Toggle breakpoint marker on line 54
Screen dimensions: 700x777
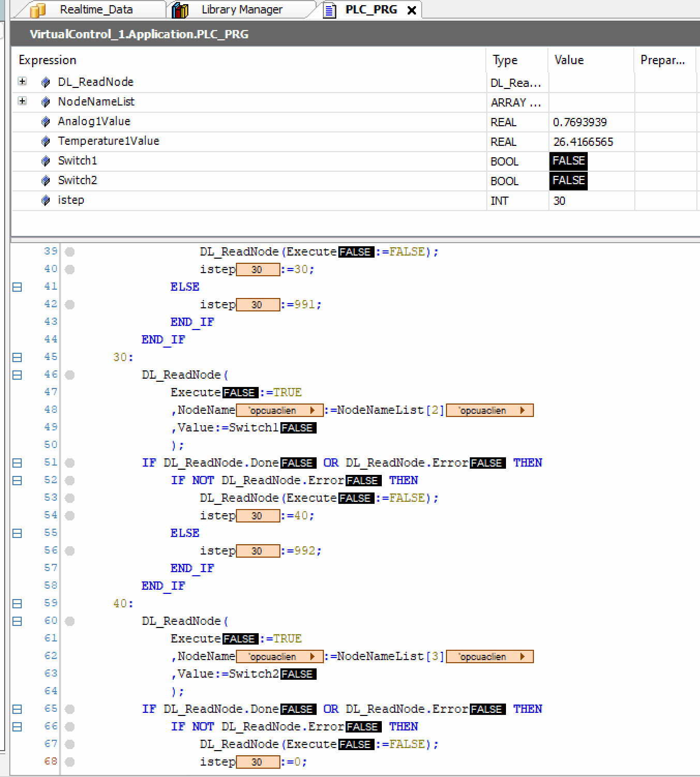point(70,516)
